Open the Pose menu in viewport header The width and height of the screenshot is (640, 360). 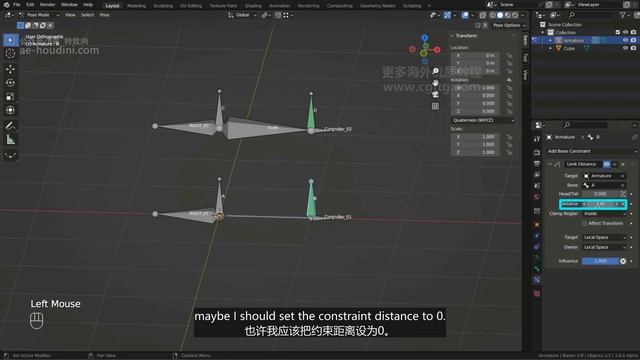click(104, 15)
